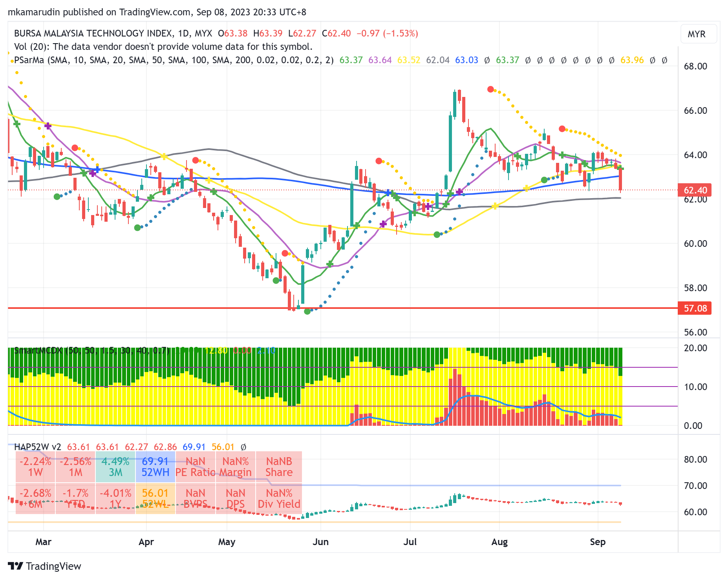Click the TradingView logo at the bottom

point(44,566)
